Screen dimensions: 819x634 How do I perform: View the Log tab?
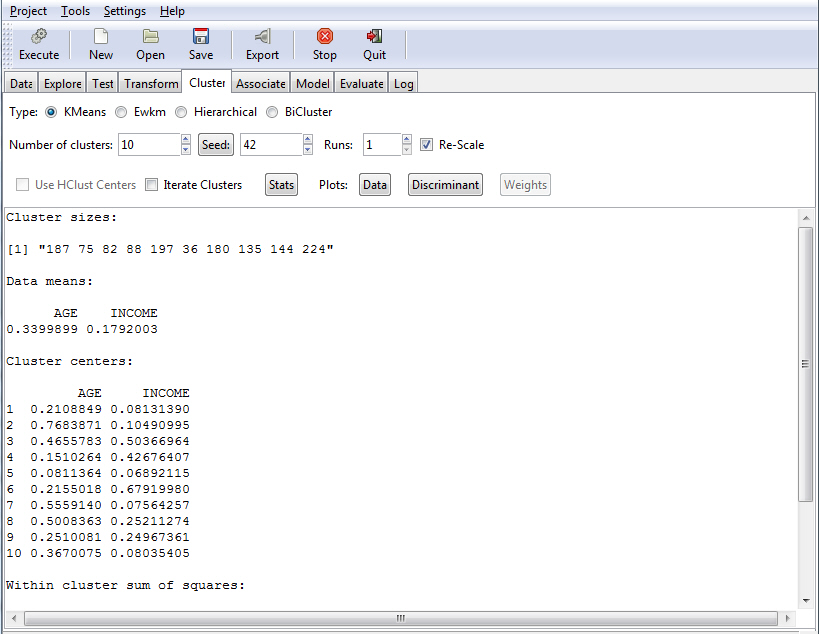[x=403, y=84]
